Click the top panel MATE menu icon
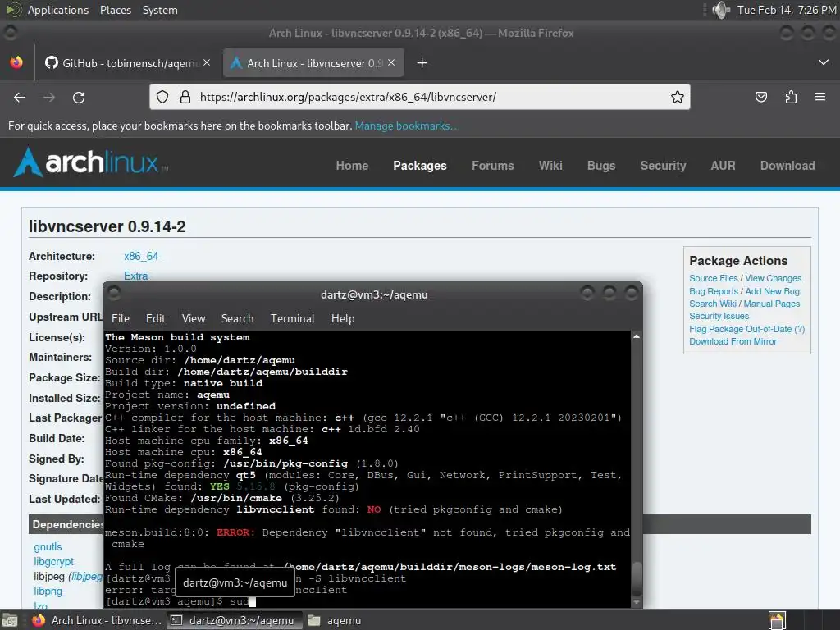The width and height of the screenshot is (840, 630). tap(14, 10)
